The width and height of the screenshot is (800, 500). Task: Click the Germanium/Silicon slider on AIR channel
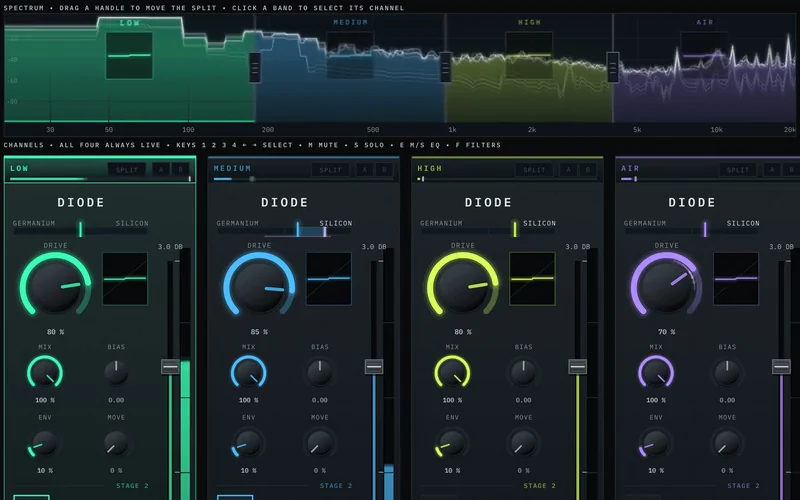click(691, 230)
